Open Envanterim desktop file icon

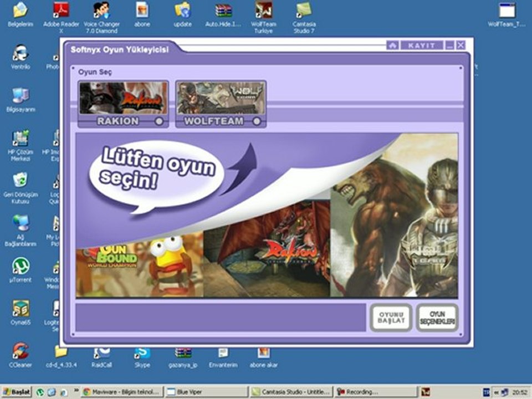click(223, 357)
